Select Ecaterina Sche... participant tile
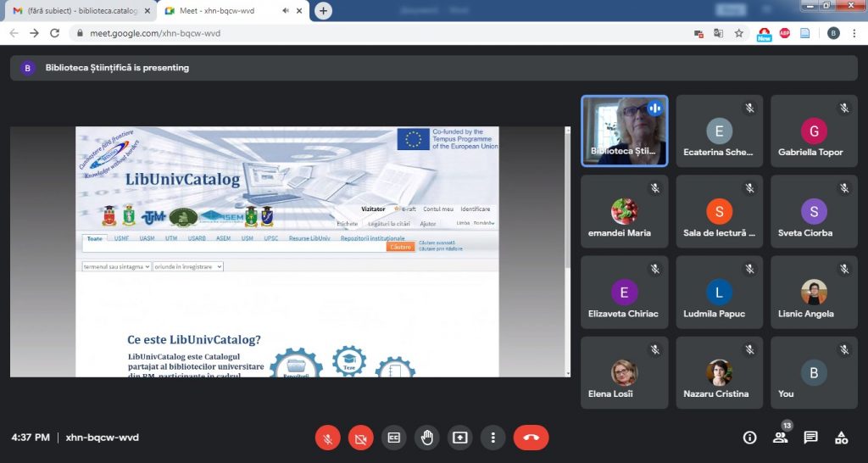 click(x=719, y=131)
